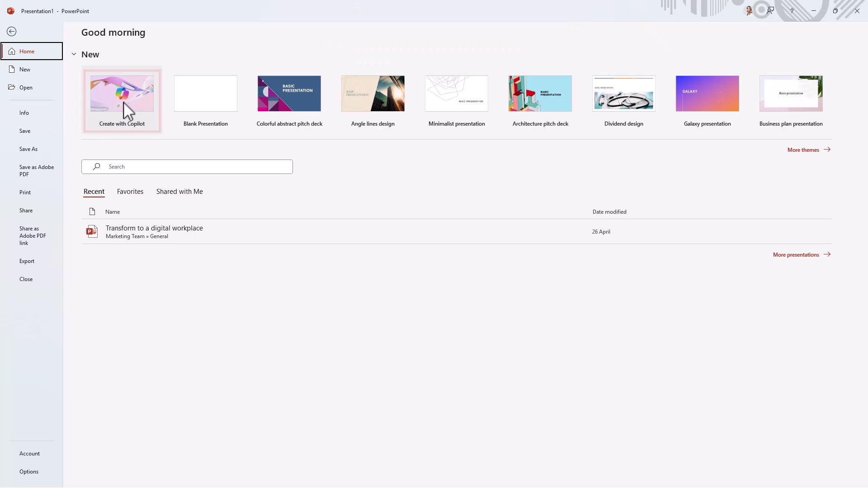
Task: Choose Galaxy presentation template
Action: pos(708,94)
